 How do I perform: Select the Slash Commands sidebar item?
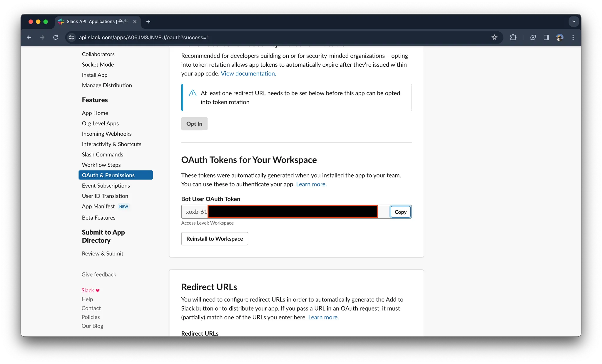tap(102, 154)
